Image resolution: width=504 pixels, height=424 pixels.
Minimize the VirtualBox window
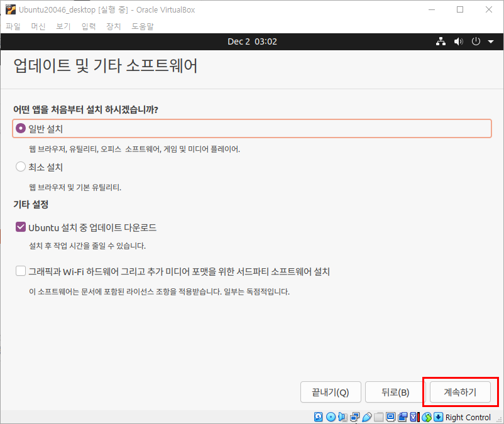[x=432, y=9]
